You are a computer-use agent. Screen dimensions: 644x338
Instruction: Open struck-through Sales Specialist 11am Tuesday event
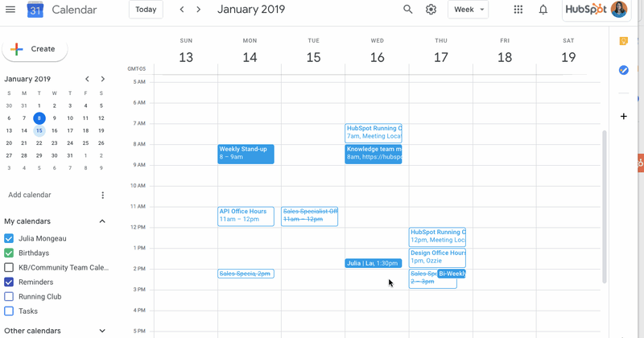click(x=309, y=216)
